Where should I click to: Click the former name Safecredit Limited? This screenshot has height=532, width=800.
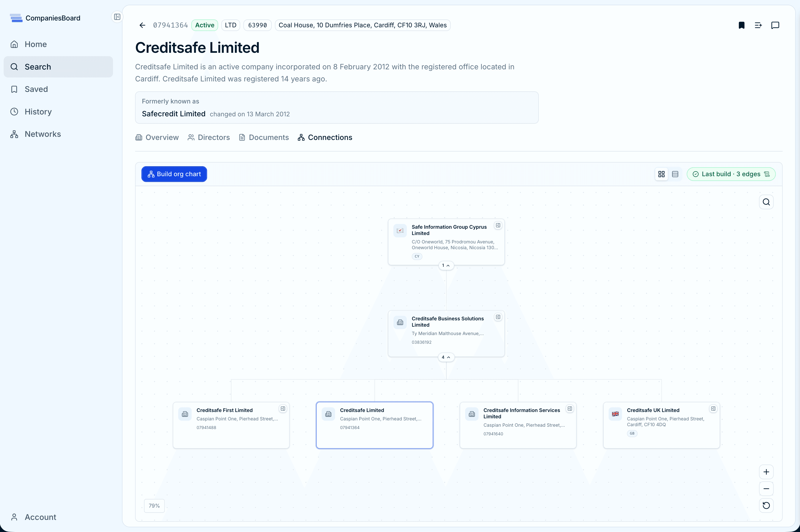point(173,114)
